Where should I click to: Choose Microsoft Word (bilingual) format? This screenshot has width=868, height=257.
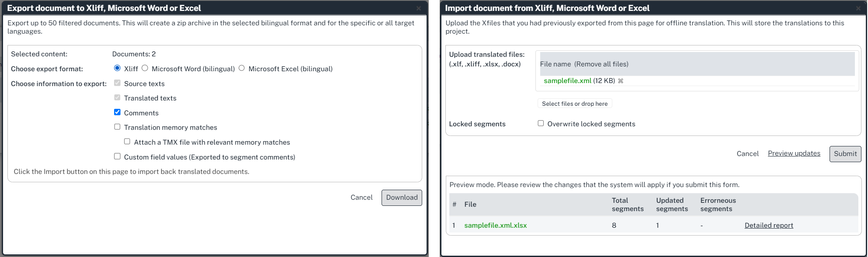click(145, 68)
